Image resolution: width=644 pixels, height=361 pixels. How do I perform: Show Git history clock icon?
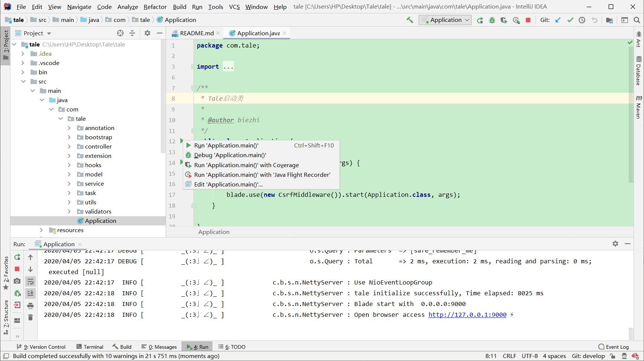[582, 20]
